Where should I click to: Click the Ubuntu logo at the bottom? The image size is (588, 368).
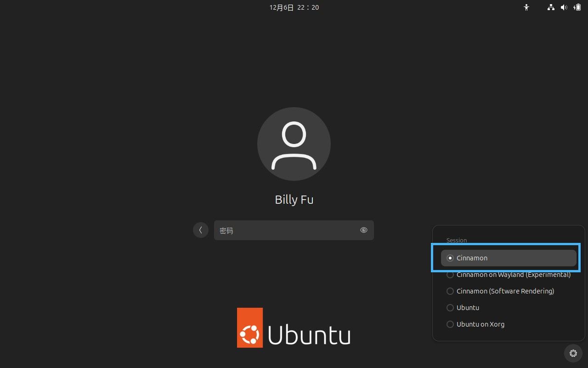(x=294, y=328)
